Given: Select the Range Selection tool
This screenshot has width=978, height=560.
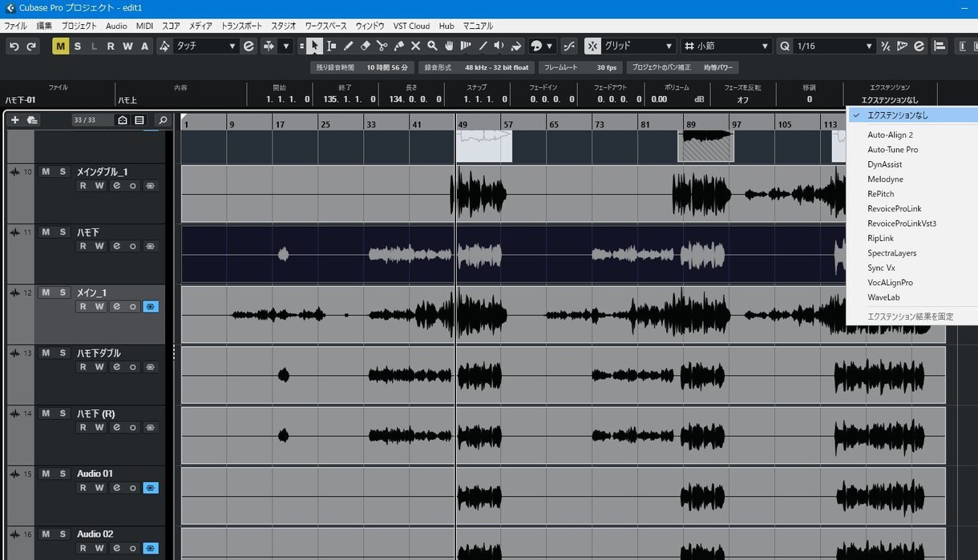Looking at the screenshot, I should click(332, 46).
